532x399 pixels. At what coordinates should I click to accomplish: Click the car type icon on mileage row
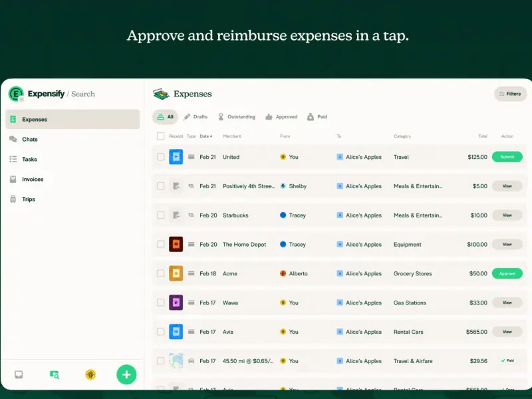tap(192, 361)
